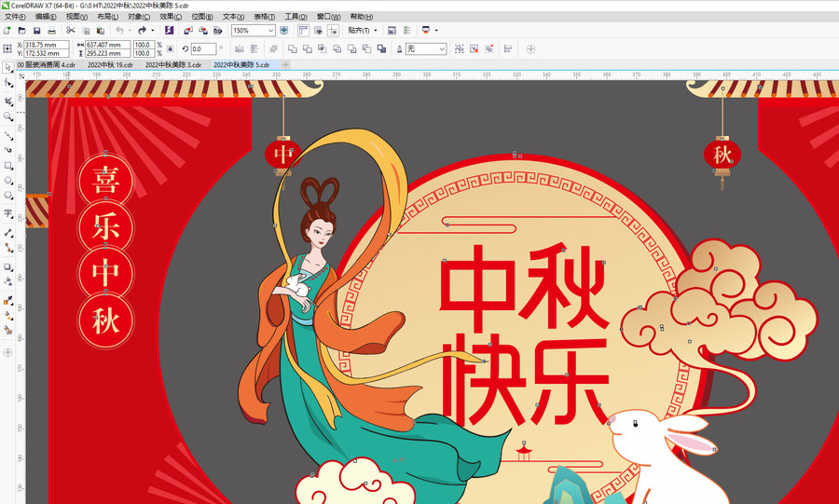The image size is (839, 504).
Task: Select the Text tool marked 字
Action: click(x=7, y=213)
